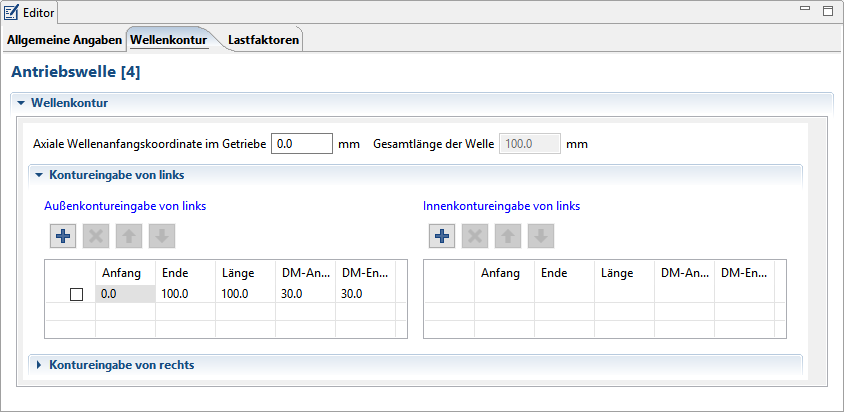Click the Ende cell showing 100.0

pyautogui.click(x=184, y=294)
